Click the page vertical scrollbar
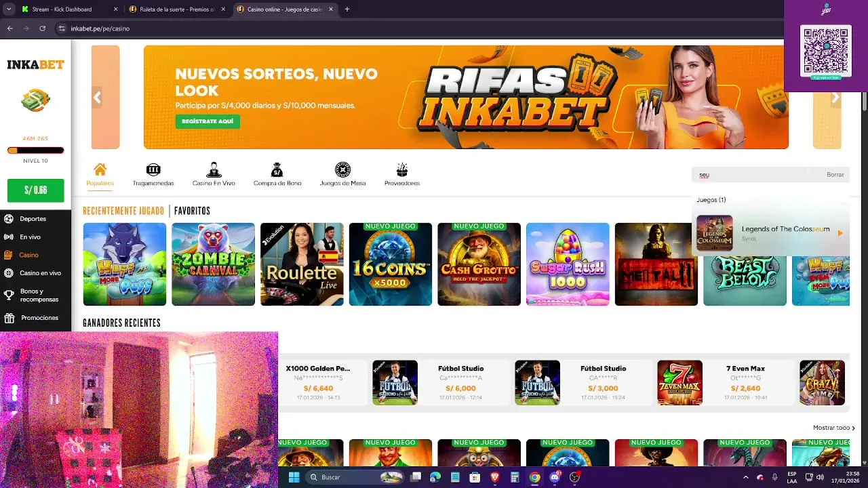This screenshot has width=868, height=488. 865,102
